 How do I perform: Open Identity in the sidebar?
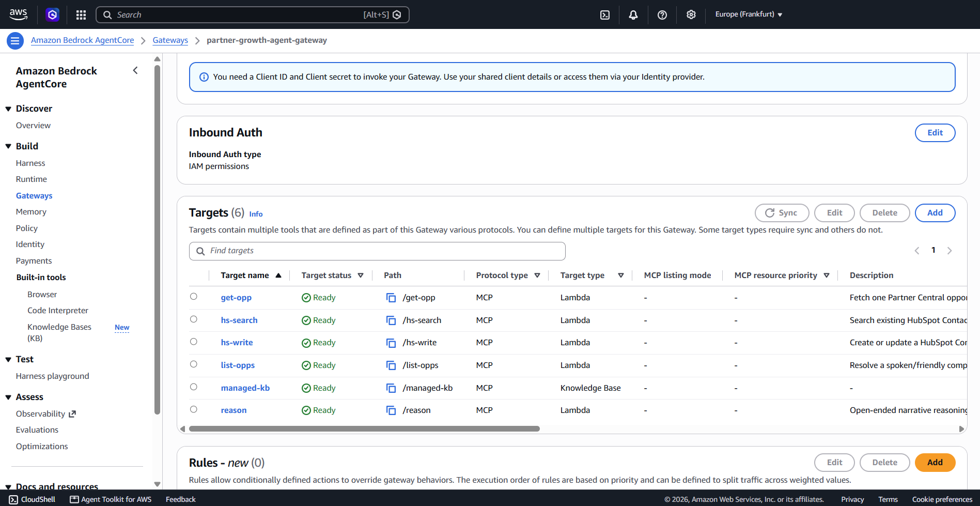pyautogui.click(x=30, y=244)
